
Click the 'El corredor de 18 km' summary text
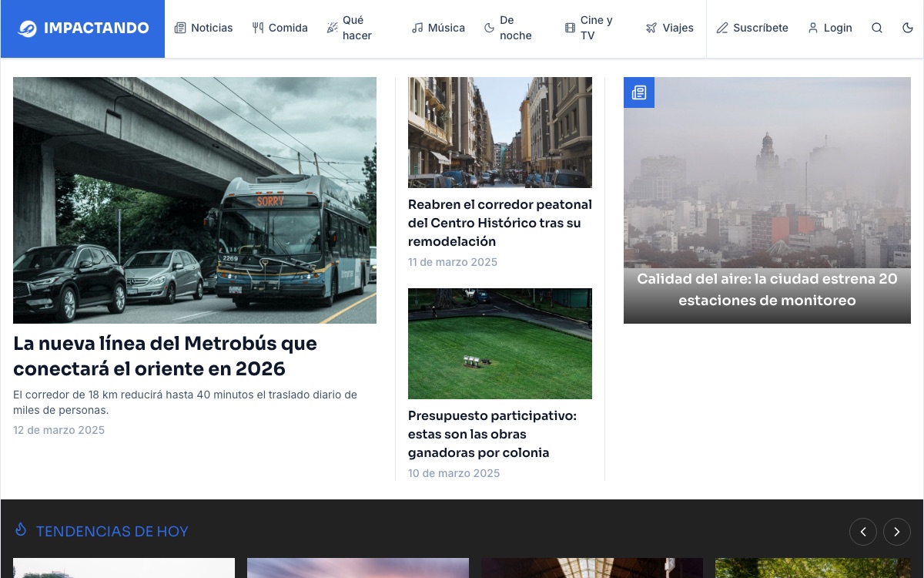185,402
